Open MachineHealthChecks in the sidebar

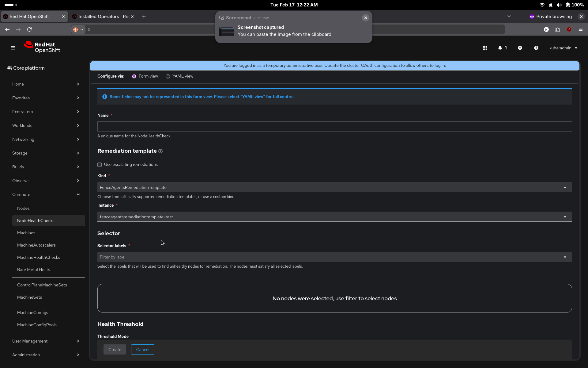click(39, 257)
